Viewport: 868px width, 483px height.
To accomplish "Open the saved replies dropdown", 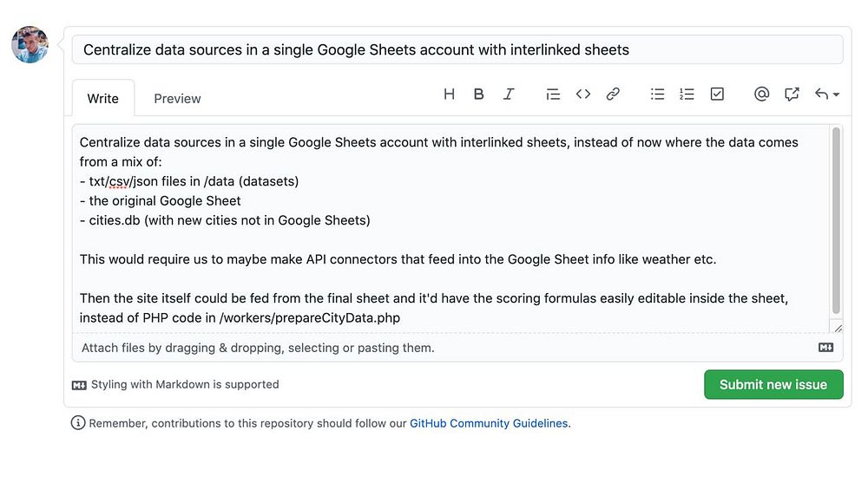I will [826, 95].
